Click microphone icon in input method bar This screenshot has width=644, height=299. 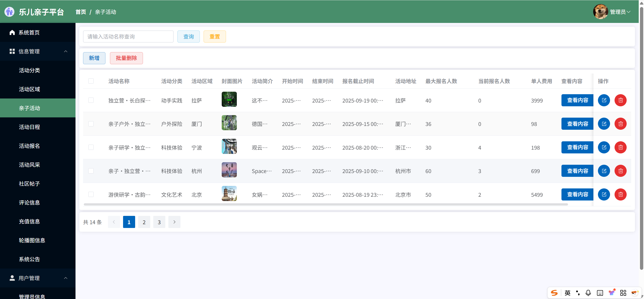(588, 293)
